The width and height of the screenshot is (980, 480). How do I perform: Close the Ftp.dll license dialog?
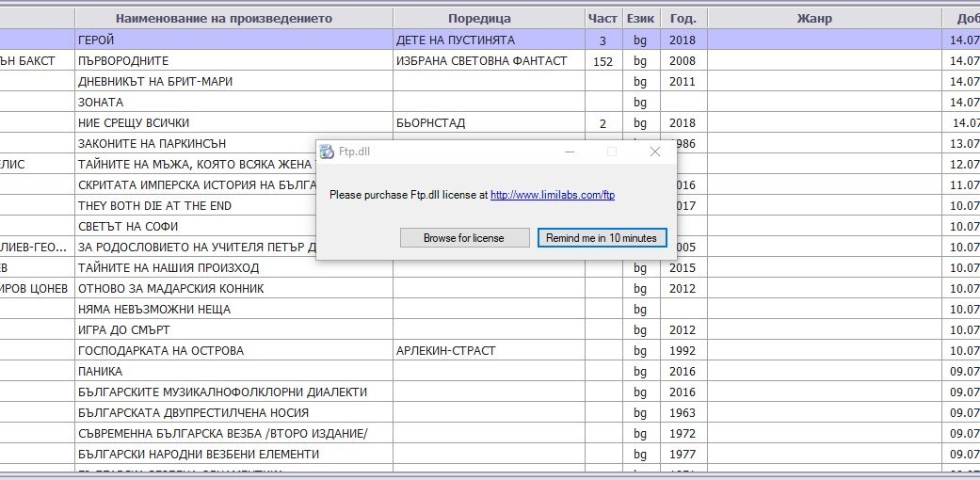[x=655, y=152]
